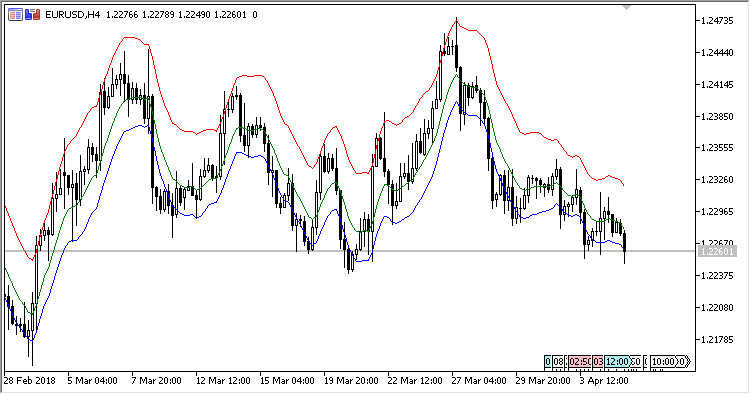750x394 pixels.
Task: Click the 15 Mar 04:00 time label
Action: (287, 381)
